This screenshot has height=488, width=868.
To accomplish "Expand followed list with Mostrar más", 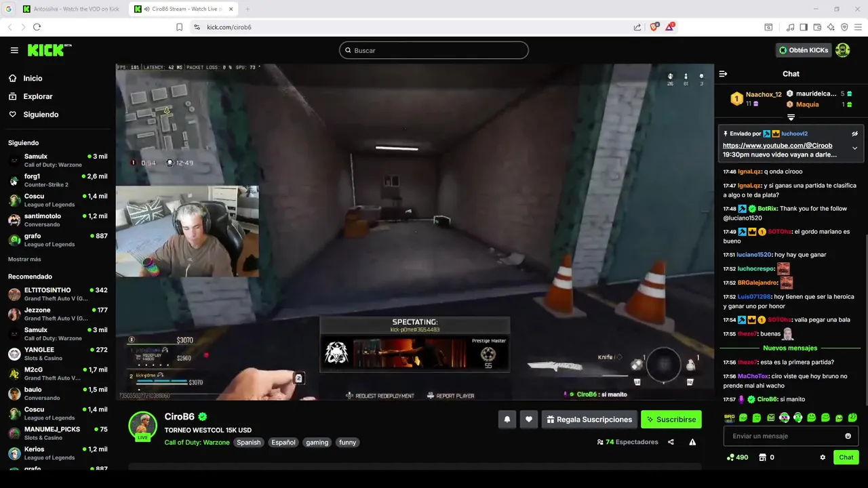I will coord(24,260).
